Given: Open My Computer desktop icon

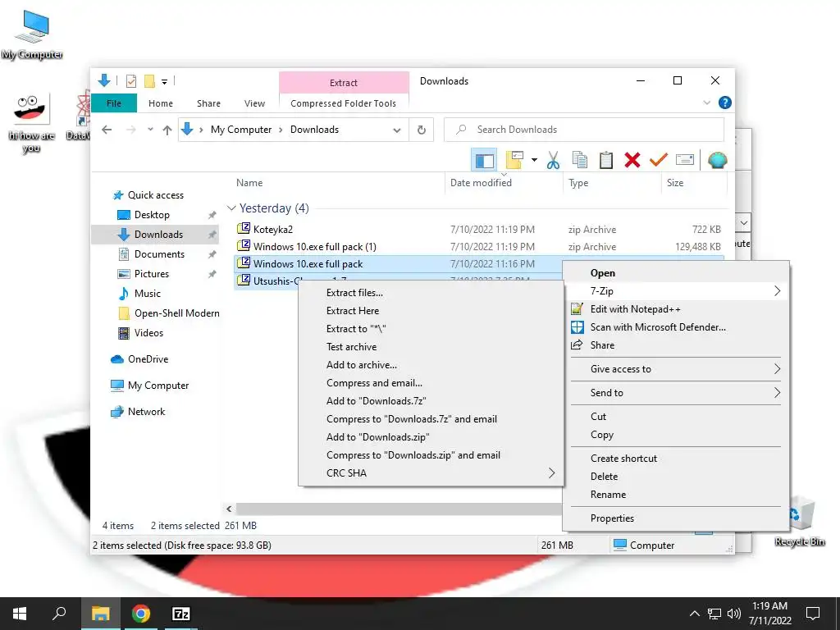Looking at the screenshot, I should coord(32,35).
